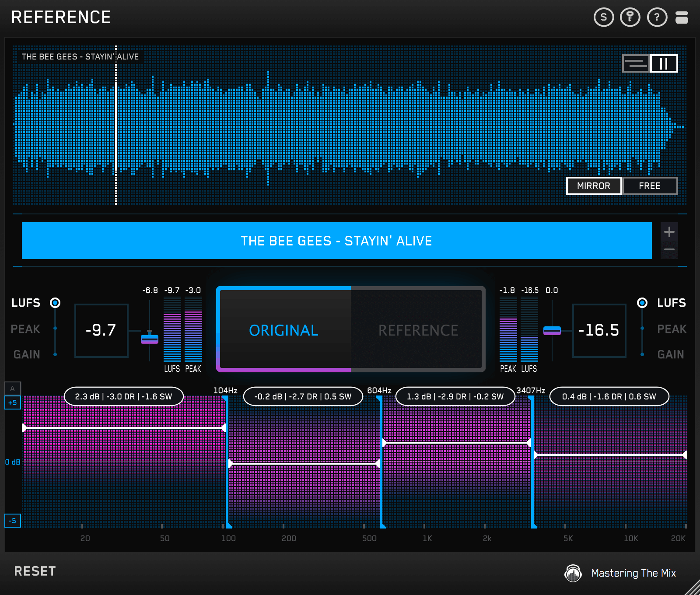Remove reference track with minus icon
The height and width of the screenshot is (595, 700).
(669, 250)
